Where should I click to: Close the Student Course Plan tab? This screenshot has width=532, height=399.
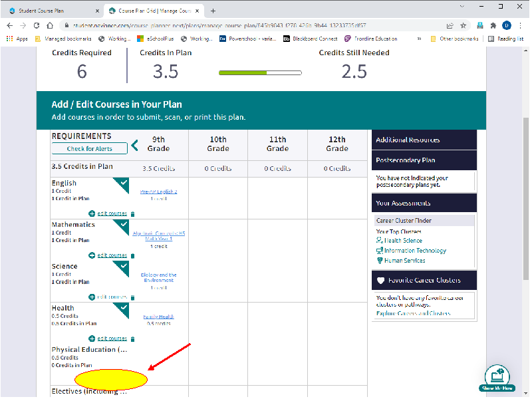click(97, 11)
